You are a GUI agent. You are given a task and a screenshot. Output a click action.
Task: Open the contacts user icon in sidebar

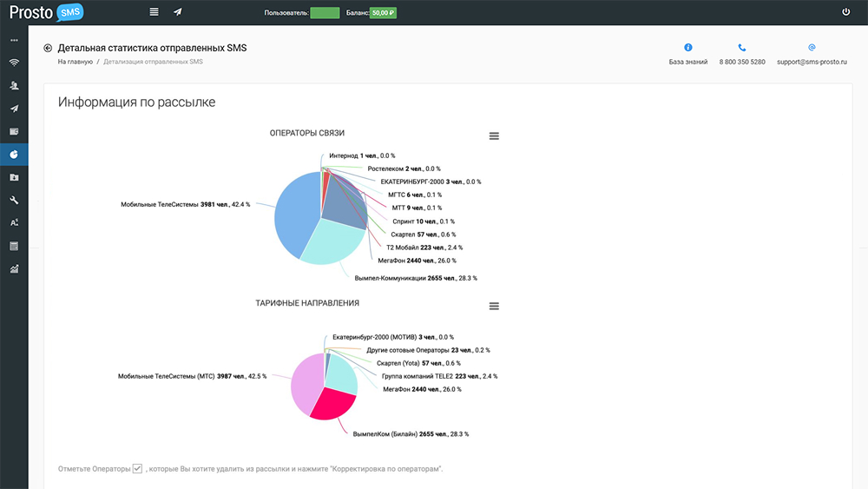coord(14,86)
